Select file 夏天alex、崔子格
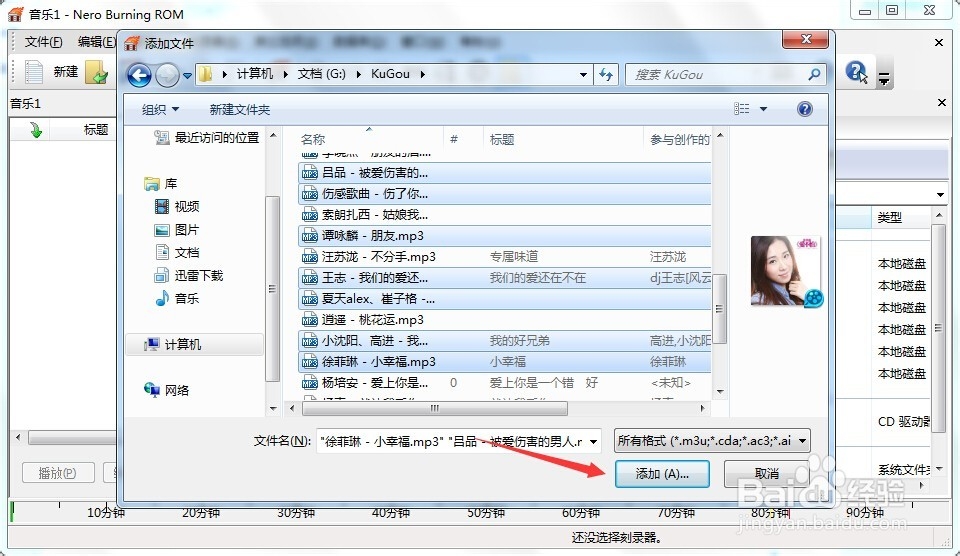Image resolution: width=960 pixels, height=556 pixels. click(505, 299)
